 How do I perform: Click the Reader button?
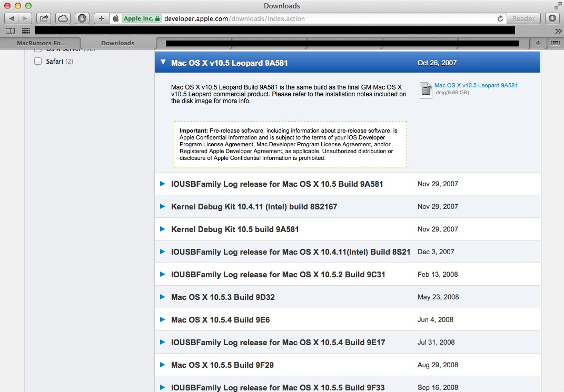523,18
